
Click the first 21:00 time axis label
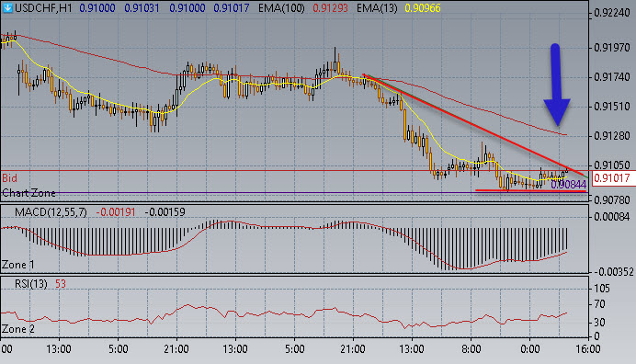[x=176, y=349]
